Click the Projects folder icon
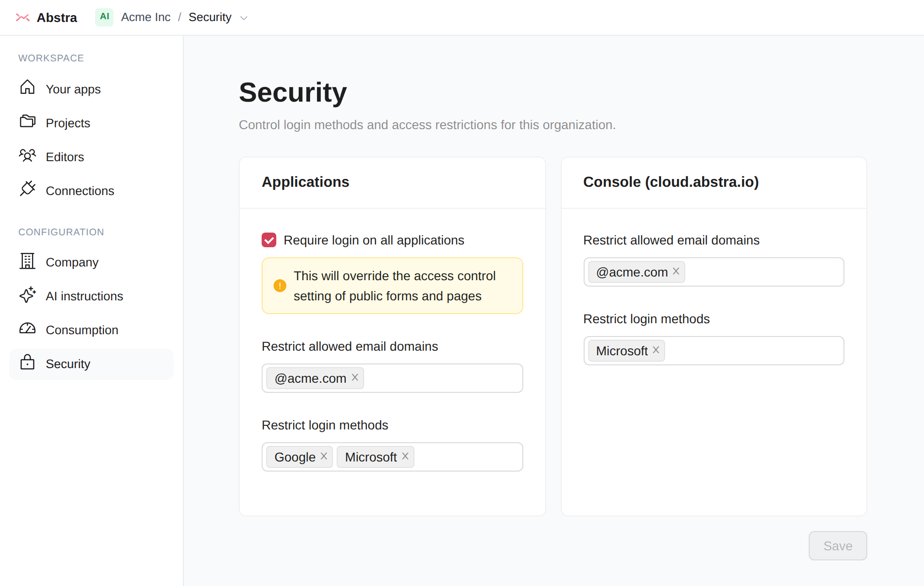 pyautogui.click(x=27, y=121)
